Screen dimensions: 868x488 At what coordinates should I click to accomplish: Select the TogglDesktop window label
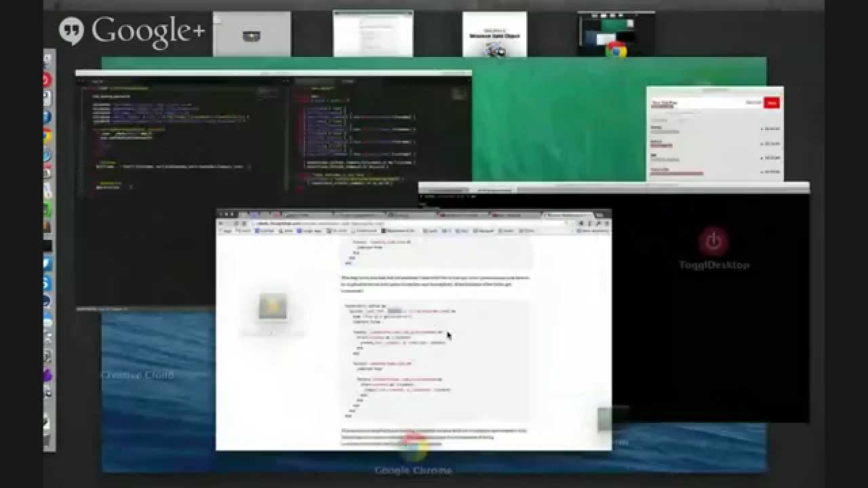point(714,265)
